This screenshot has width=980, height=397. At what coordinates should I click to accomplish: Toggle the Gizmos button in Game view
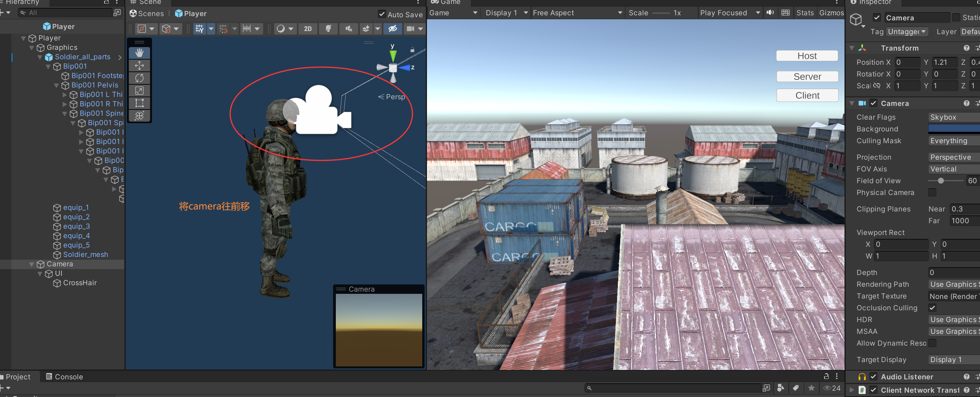coord(831,13)
